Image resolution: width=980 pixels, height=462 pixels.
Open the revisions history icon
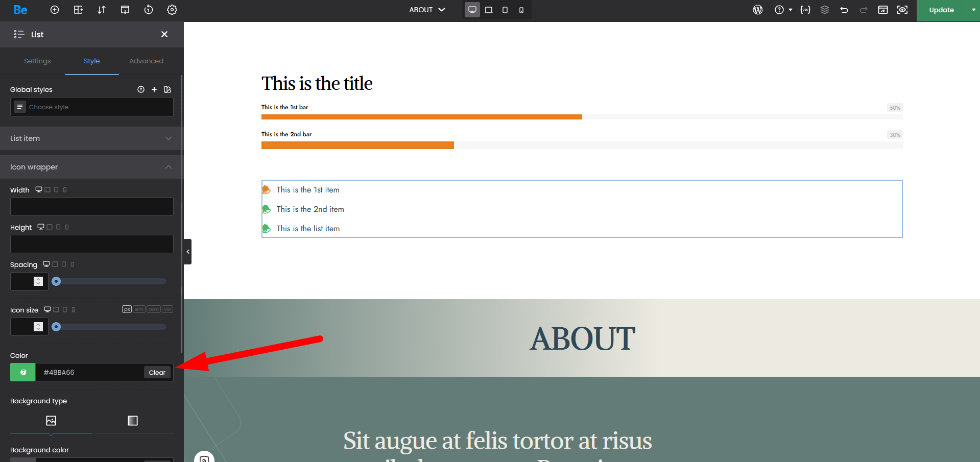pos(149,10)
